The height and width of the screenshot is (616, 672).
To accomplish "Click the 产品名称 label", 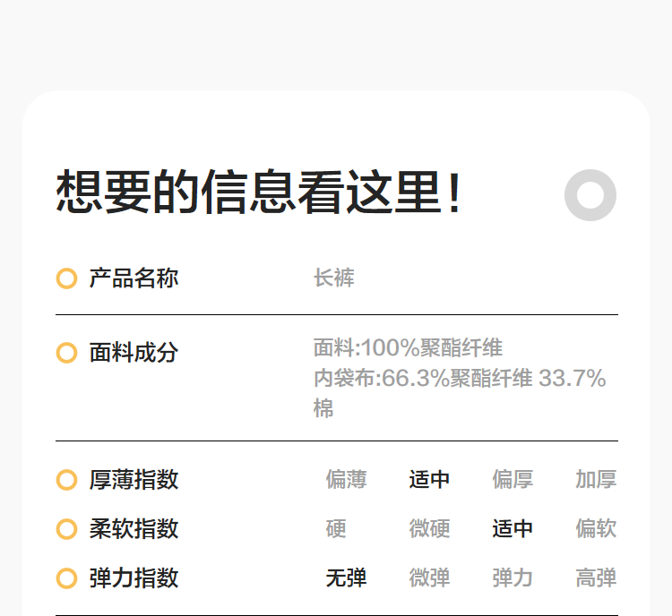I will (x=134, y=278).
